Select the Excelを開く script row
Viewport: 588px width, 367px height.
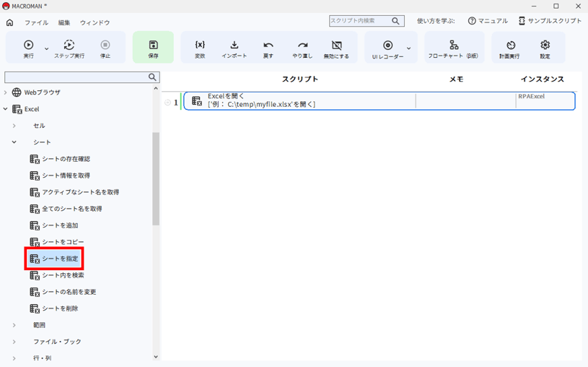pos(379,100)
